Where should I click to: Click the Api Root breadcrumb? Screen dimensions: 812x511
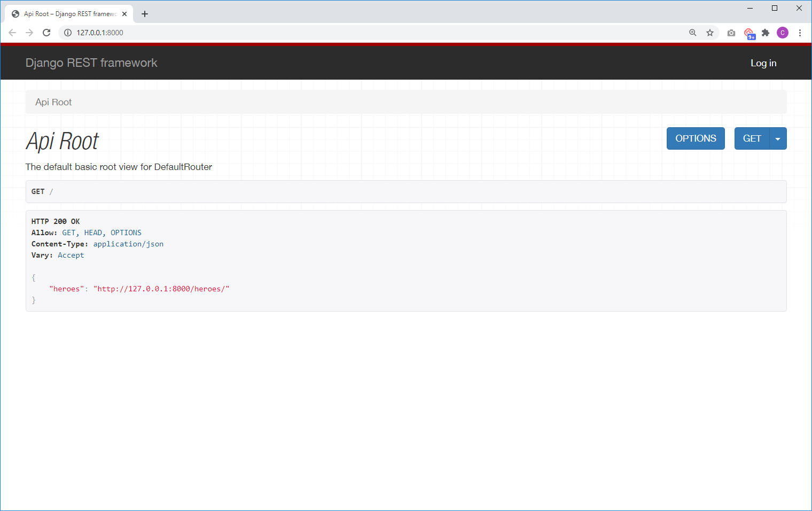tap(53, 102)
